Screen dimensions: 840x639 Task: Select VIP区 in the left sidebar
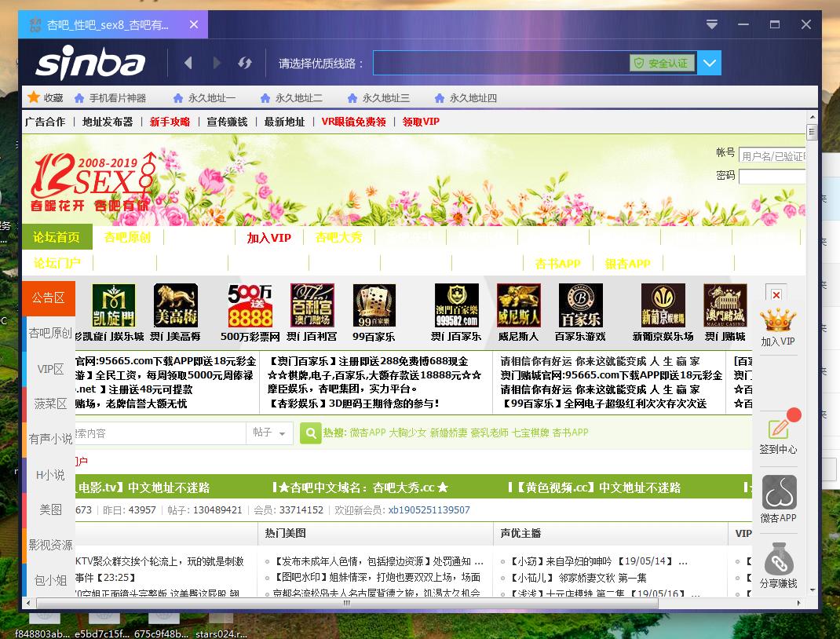click(x=49, y=369)
